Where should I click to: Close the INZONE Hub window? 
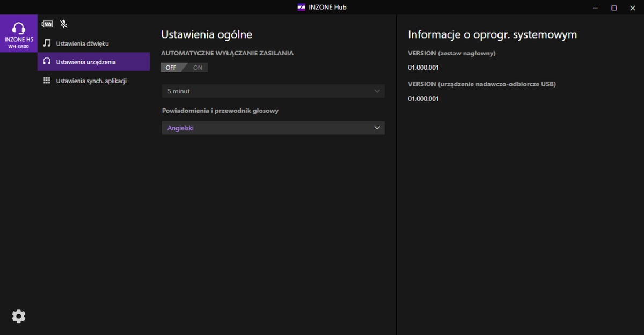633,8
